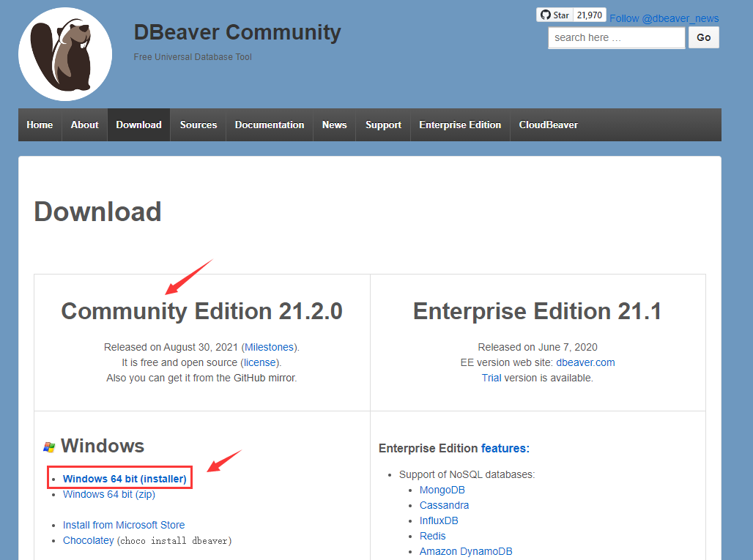The width and height of the screenshot is (753, 560).
Task: Open the MongoDB link
Action: coord(442,490)
